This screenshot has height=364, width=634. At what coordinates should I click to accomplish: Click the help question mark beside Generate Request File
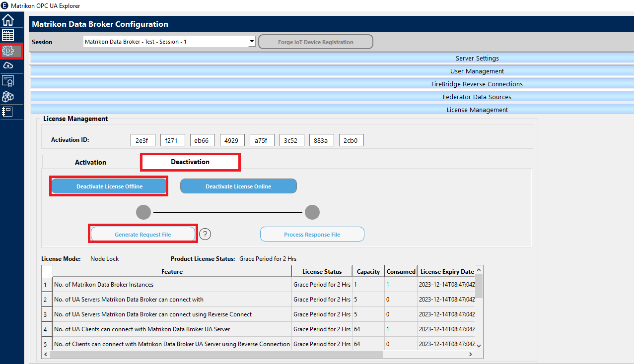click(205, 234)
